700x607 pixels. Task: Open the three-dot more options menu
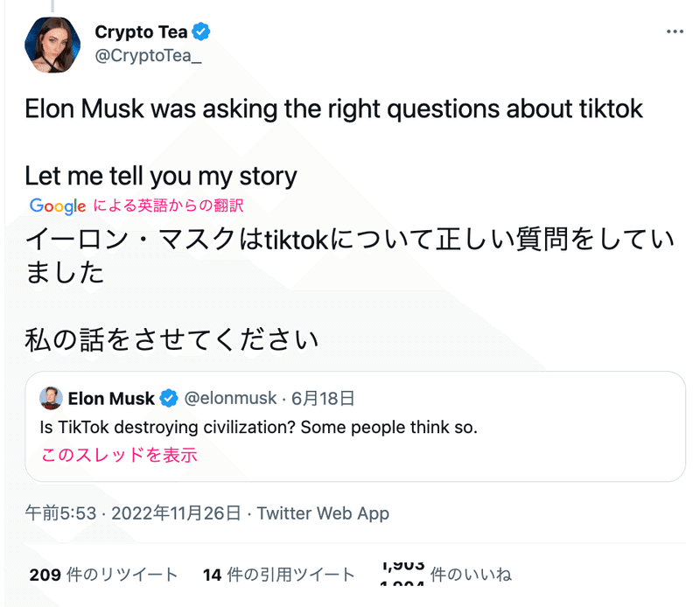(675, 31)
